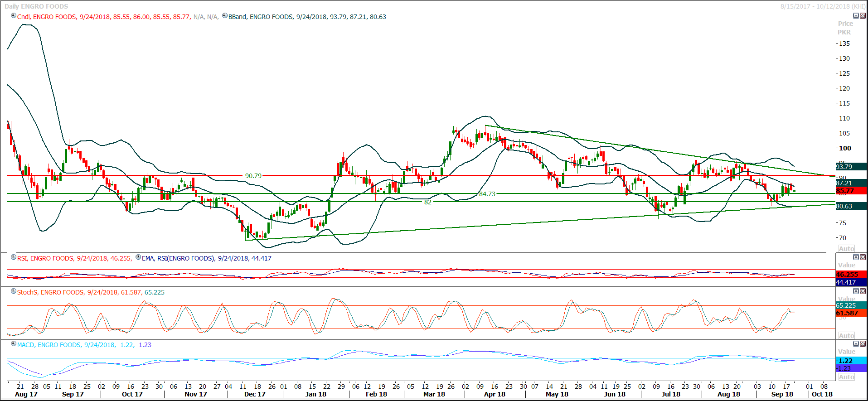Click the red 85.77 last price tag

pos(850,191)
